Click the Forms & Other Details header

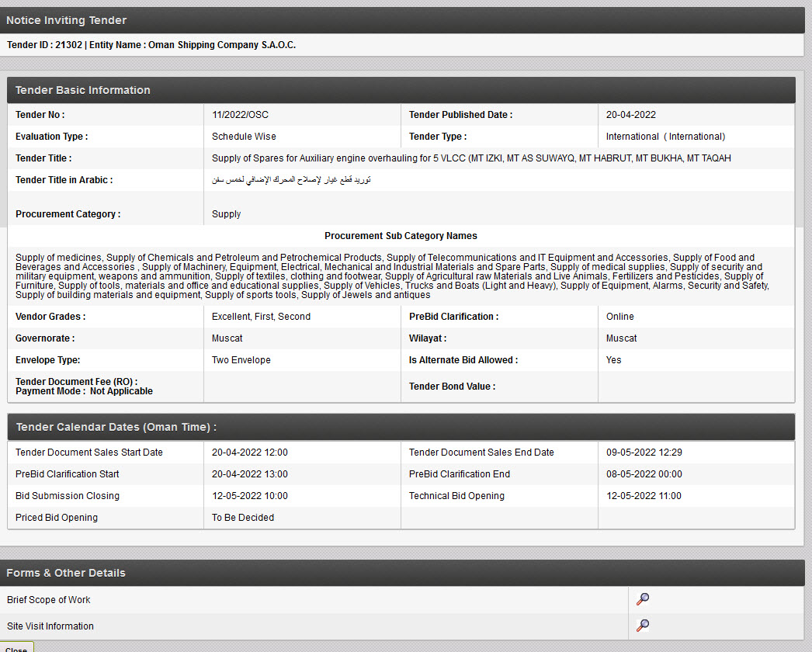coord(66,573)
